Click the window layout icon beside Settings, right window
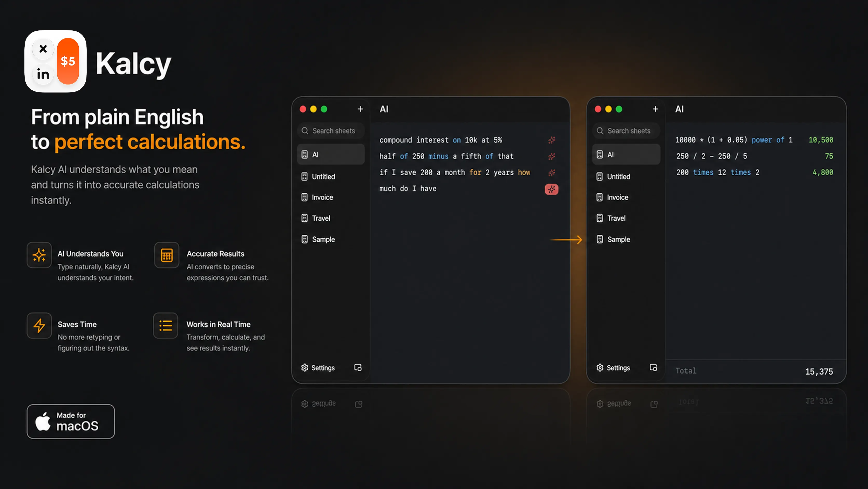This screenshot has width=868, height=489. (x=653, y=367)
